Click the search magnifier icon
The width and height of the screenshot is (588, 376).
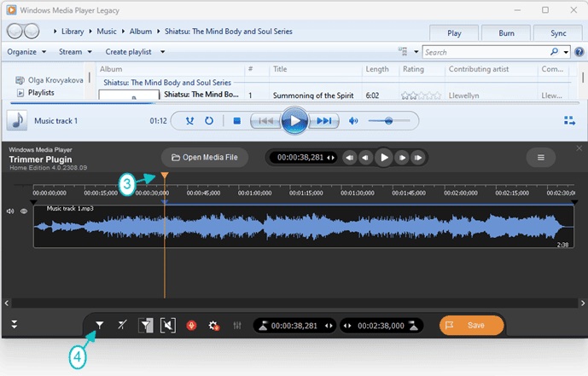tap(554, 52)
